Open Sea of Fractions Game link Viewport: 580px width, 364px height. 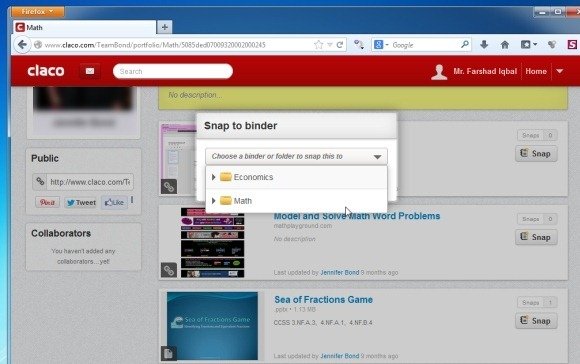click(323, 300)
